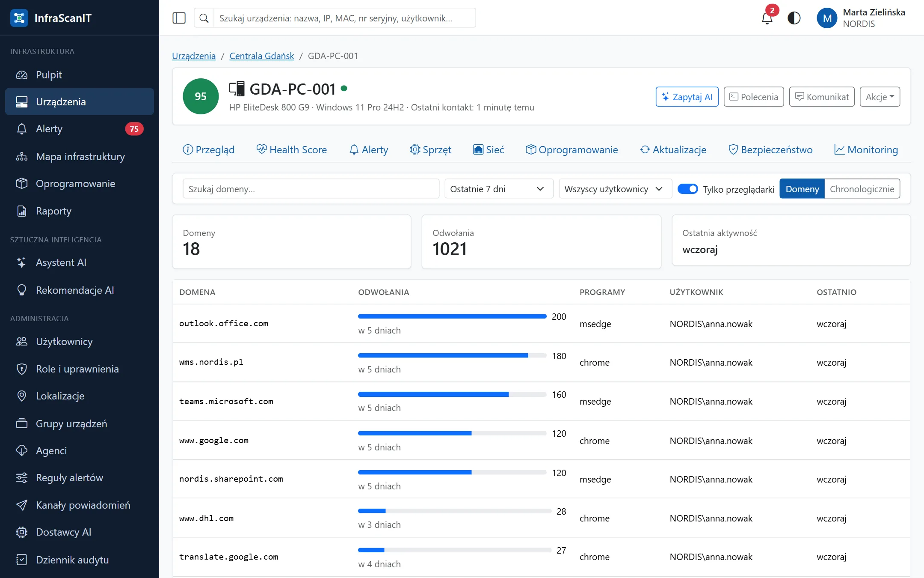Open the Health Score tab
This screenshot has width=924, height=578.
[292, 150]
